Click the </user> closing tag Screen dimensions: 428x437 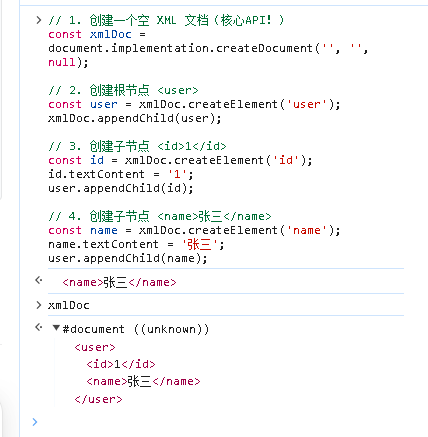click(x=98, y=399)
